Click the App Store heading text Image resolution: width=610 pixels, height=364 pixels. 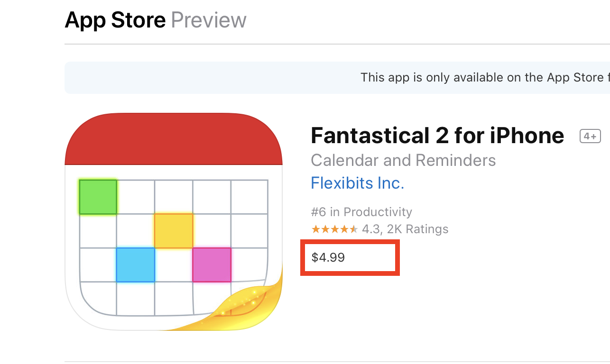coord(115,20)
